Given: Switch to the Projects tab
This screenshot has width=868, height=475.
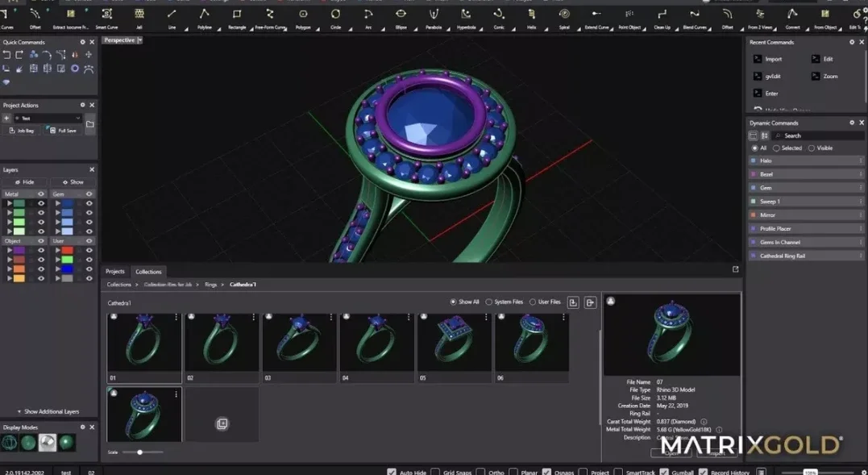Looking at the screenshot, I should [x=115, y=272].
